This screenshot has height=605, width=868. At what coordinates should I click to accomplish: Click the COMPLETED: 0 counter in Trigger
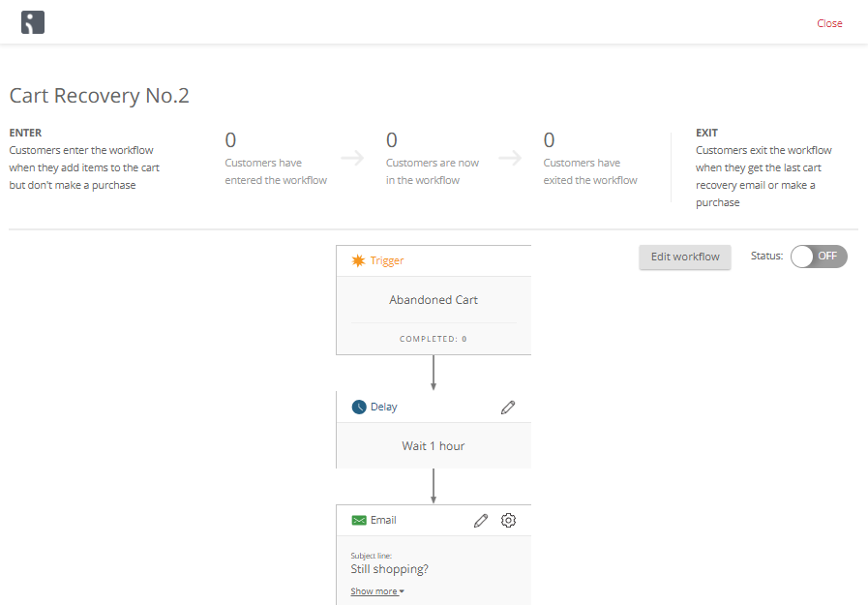tap(434, 339)
